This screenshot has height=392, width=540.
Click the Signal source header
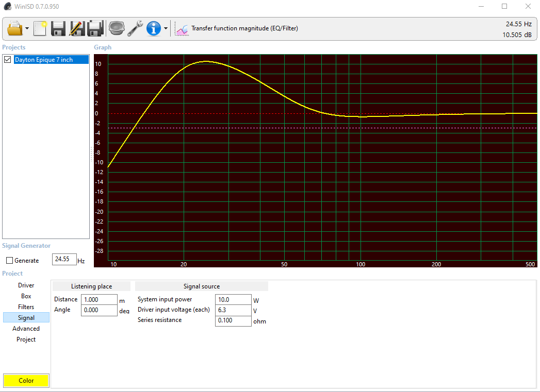point(202,286)
